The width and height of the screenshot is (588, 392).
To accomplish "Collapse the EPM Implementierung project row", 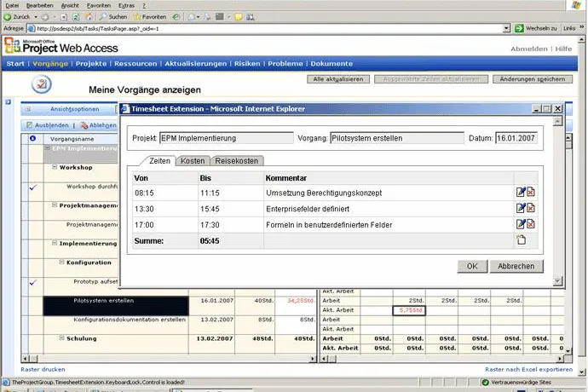I will (x=48, y=148).
